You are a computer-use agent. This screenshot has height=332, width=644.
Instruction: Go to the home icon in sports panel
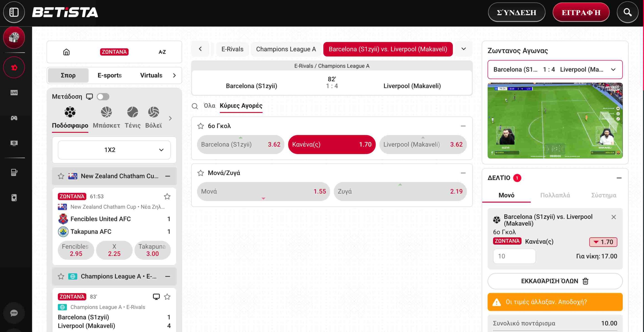coord(66,52)
